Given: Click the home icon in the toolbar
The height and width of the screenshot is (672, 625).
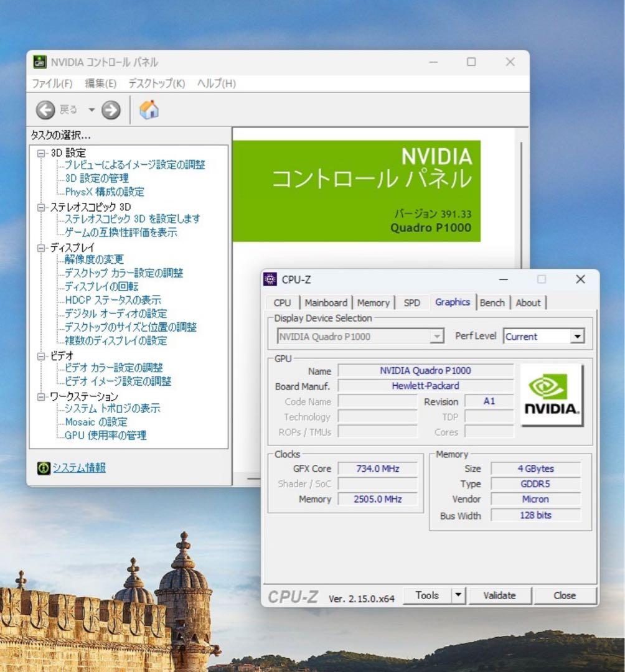Looking at the screenshot, I should click(x=148, y=110).
